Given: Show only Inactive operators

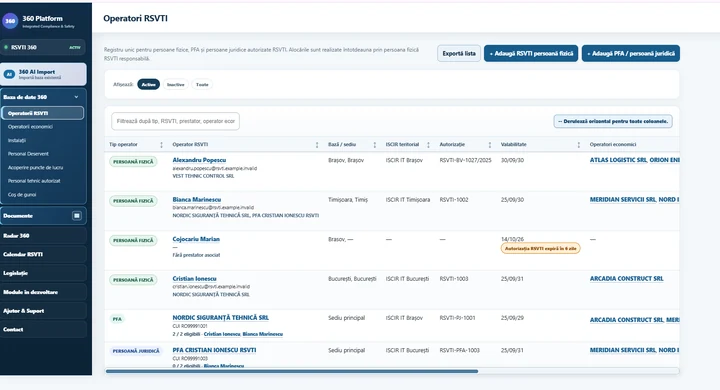Looking at the screenshot, I should [x=175, y=85].
